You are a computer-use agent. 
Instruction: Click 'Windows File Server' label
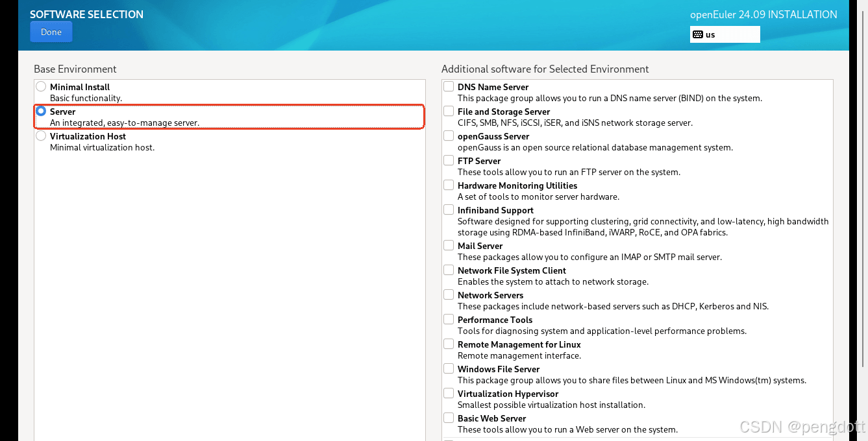tap(499, 369)
